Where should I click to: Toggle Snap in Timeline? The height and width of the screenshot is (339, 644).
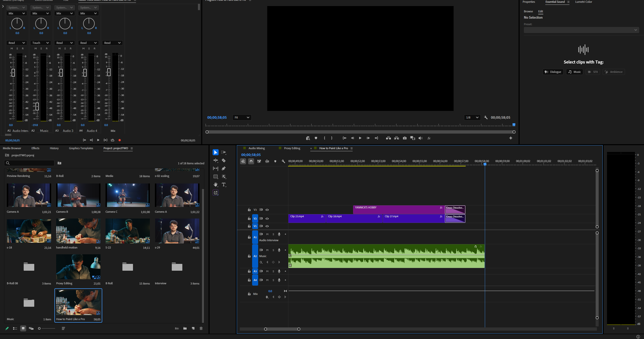click(251, 161)
